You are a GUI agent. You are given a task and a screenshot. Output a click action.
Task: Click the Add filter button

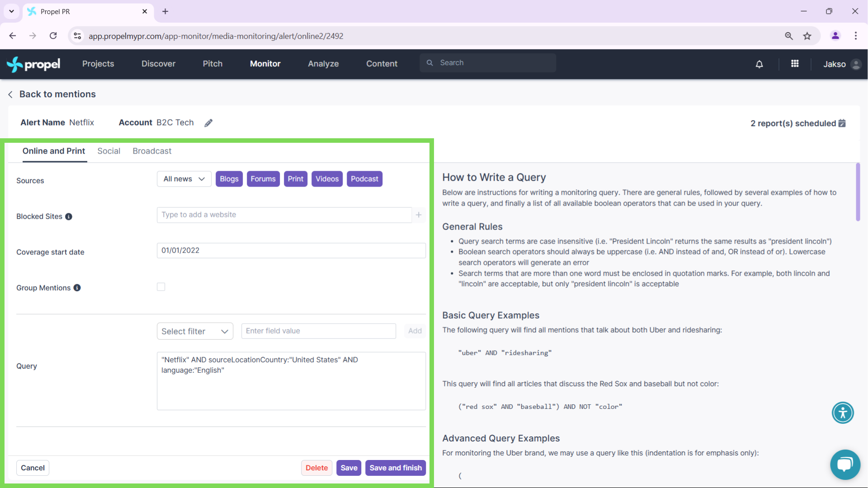point(415,331)
